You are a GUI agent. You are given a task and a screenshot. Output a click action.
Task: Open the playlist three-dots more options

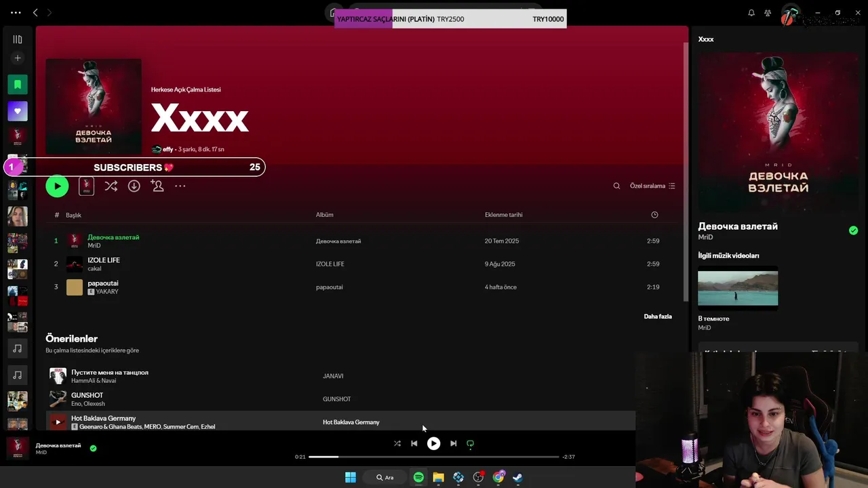(x=180, y=186)
